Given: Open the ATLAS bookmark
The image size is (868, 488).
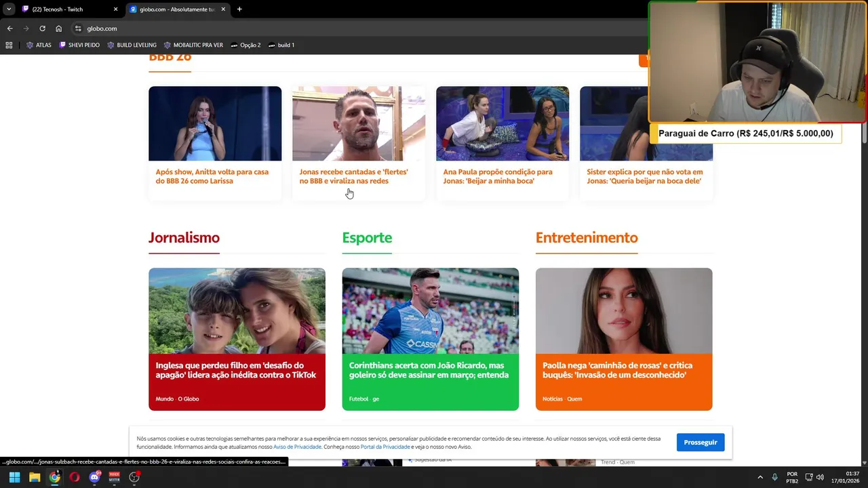Looking at the screenshot, I should click(x=39, y=45).
